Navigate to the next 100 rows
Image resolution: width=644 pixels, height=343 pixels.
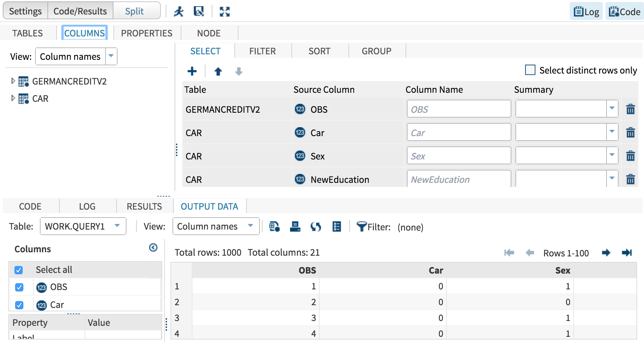pyautogui.click(x=606, y=253)
